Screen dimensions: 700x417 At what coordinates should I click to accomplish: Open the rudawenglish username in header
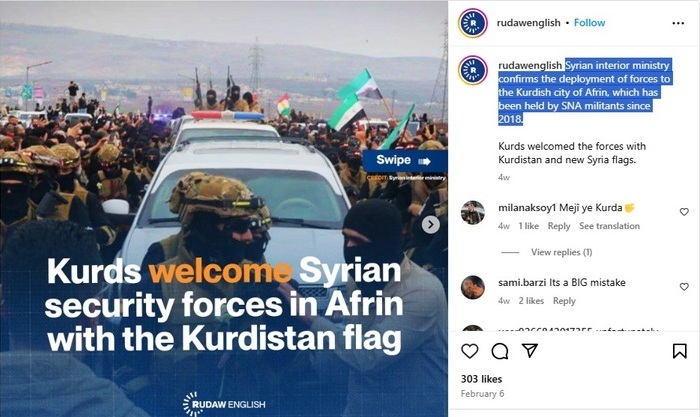pyautogui.click(x=529, y=23)
